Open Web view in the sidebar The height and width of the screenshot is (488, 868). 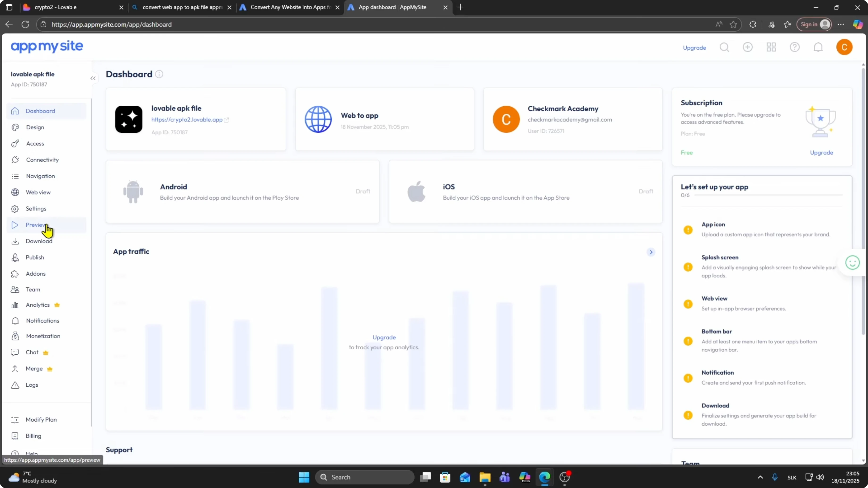tap(46, 192)
